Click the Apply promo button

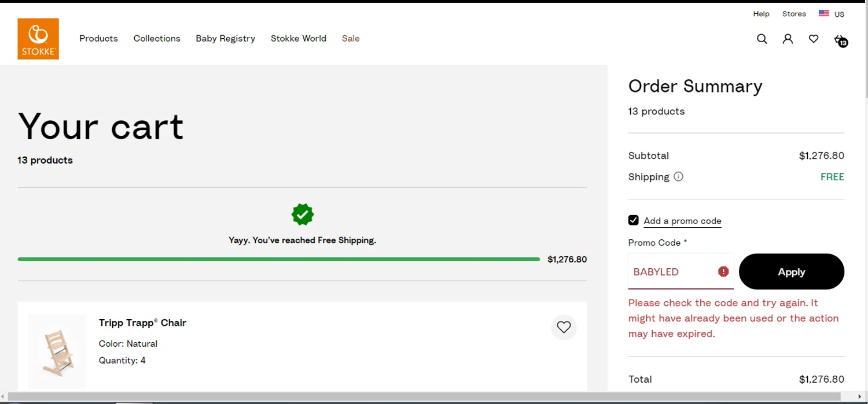[x=792, y=272]
